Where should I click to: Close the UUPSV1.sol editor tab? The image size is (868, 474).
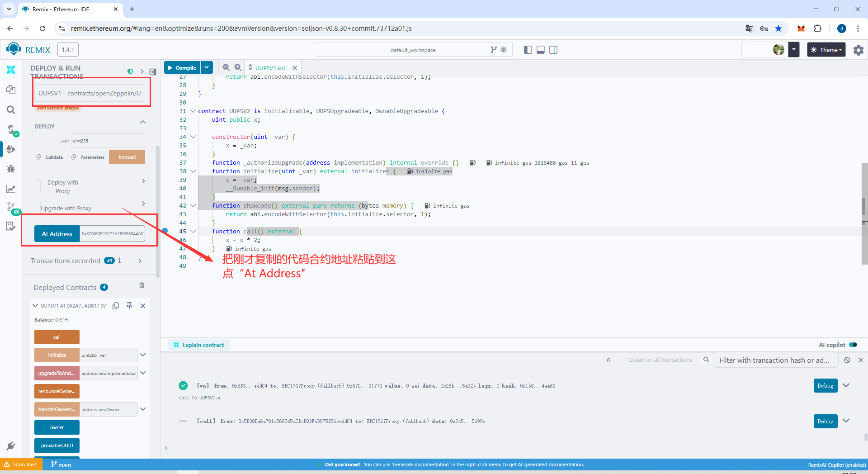295,68
